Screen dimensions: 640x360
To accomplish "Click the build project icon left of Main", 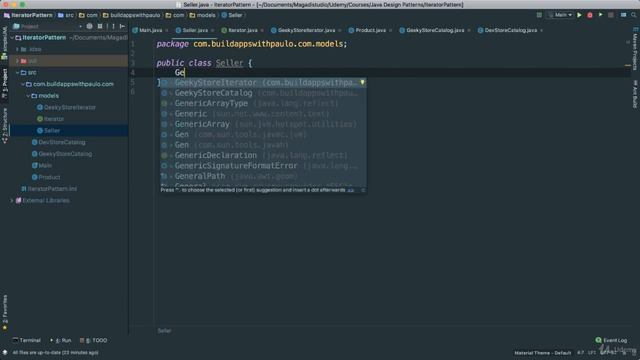I will pos(539,15).
